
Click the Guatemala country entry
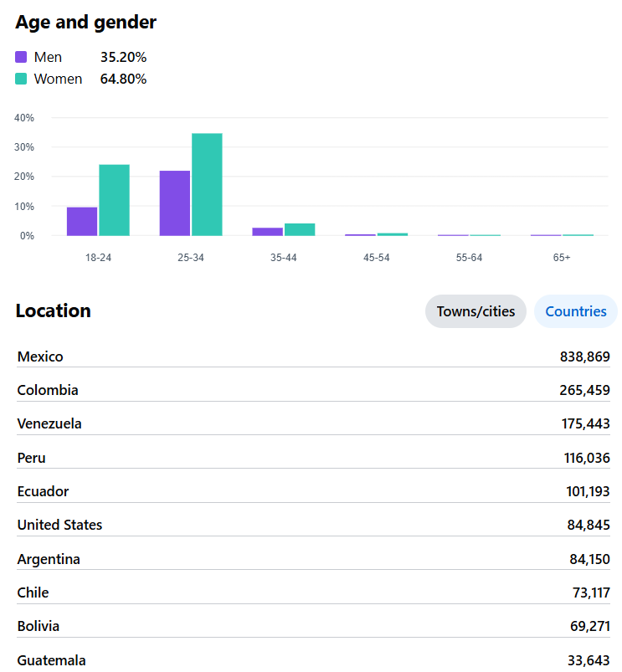(x=51, y=660)
